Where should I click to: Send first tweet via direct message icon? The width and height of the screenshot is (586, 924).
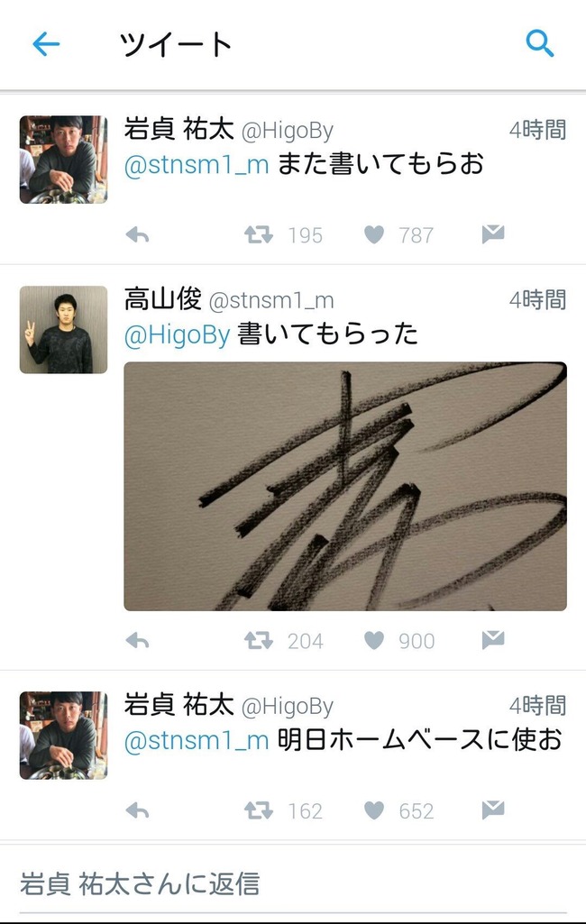click(493, 234)
